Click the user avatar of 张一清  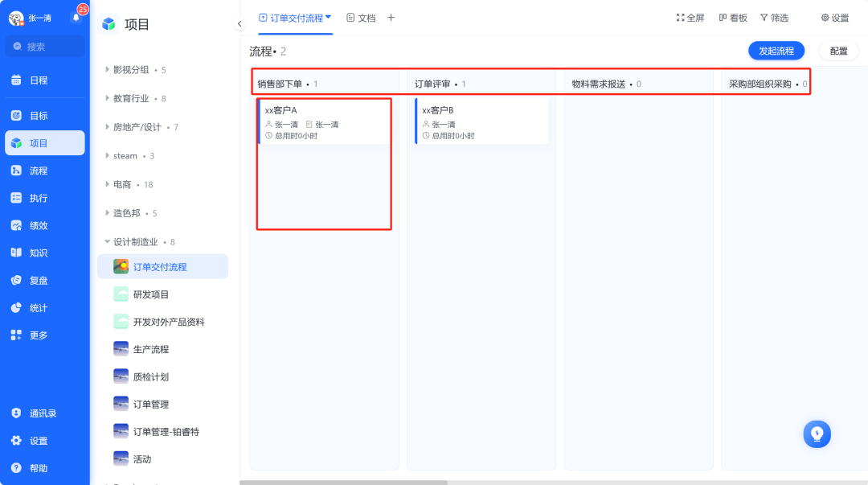click(16, 18)
